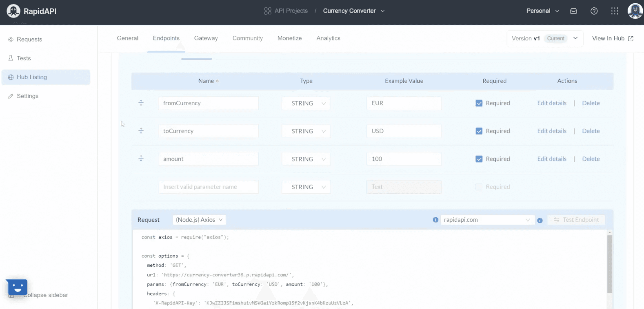The height and width of the screenshot is (309, 644).
Task: Open the Type dropdown for toCurrency
Action: coord(306,131)
